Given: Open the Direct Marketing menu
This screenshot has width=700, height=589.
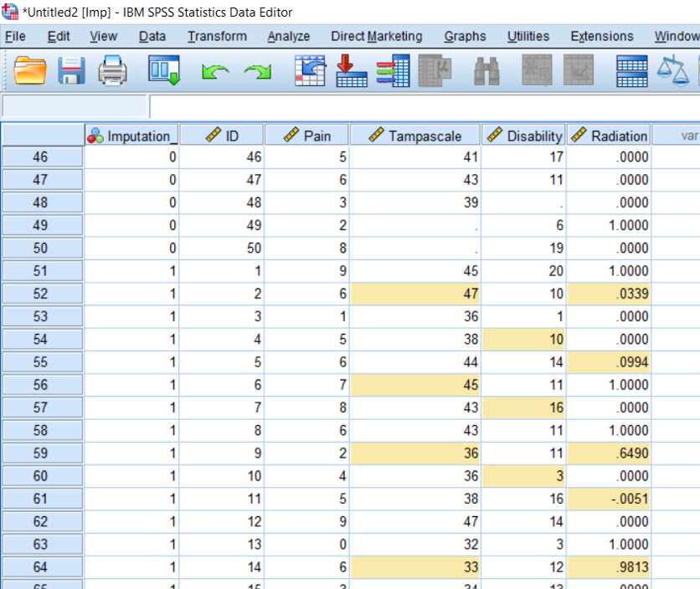Looking at the screenshot, I should [376, 36].
